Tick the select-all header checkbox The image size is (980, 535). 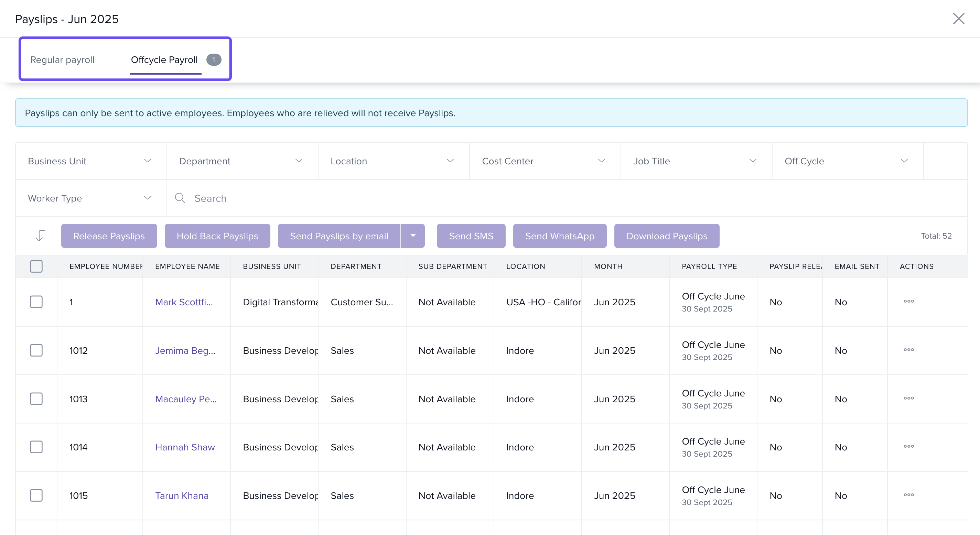coord(36,266)
